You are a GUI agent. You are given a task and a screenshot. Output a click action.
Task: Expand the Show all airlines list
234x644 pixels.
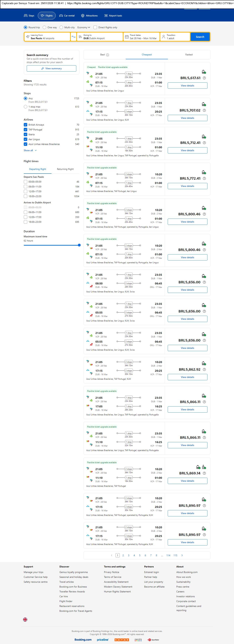tap(30, 150)
